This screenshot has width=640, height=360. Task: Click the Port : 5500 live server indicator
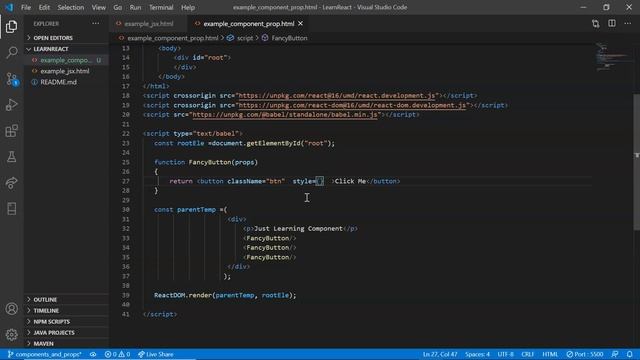584,354
